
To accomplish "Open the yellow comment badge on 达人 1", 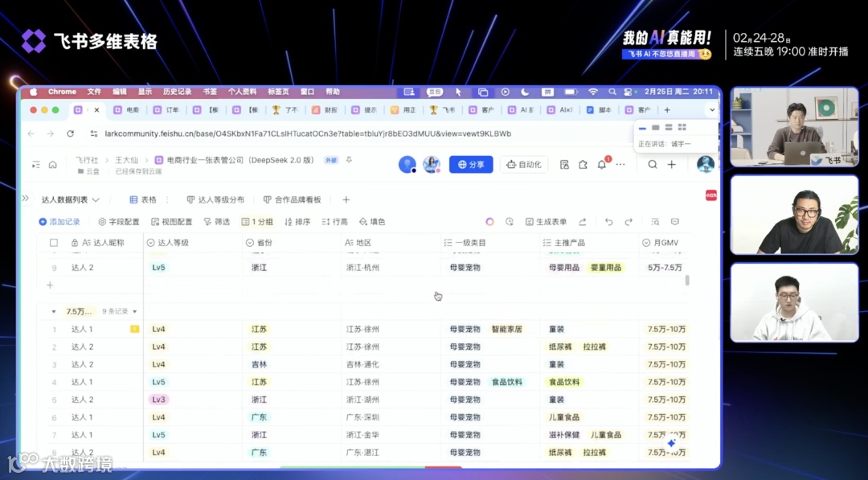I will [x=134, y=329].
